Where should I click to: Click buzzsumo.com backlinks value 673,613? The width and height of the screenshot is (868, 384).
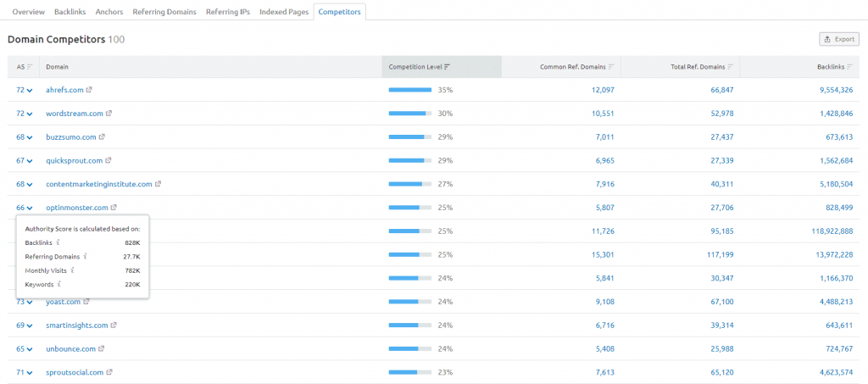coord(839,136)
